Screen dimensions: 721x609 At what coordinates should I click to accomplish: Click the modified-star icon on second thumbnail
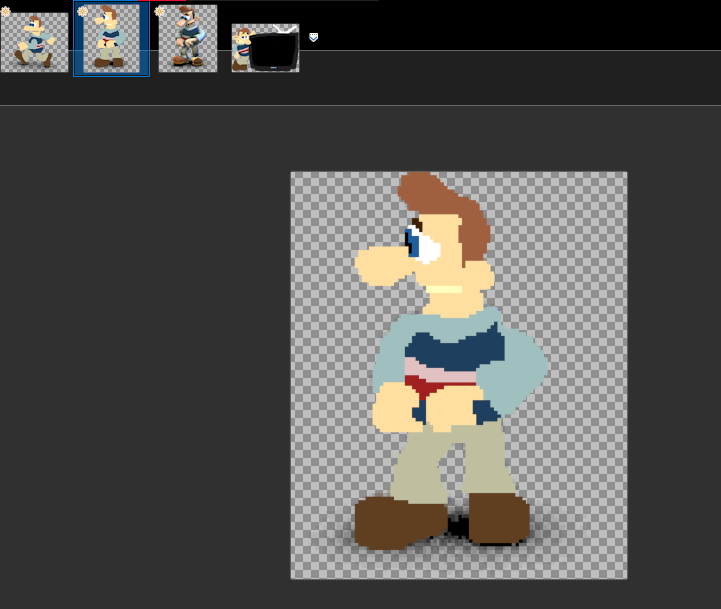tap(82, 11)
